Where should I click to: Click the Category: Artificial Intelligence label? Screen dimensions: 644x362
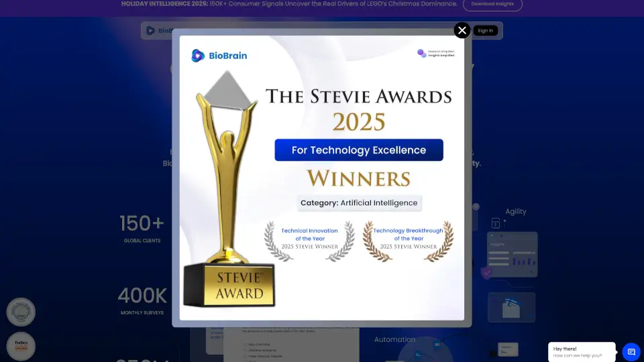pos(360,202)
